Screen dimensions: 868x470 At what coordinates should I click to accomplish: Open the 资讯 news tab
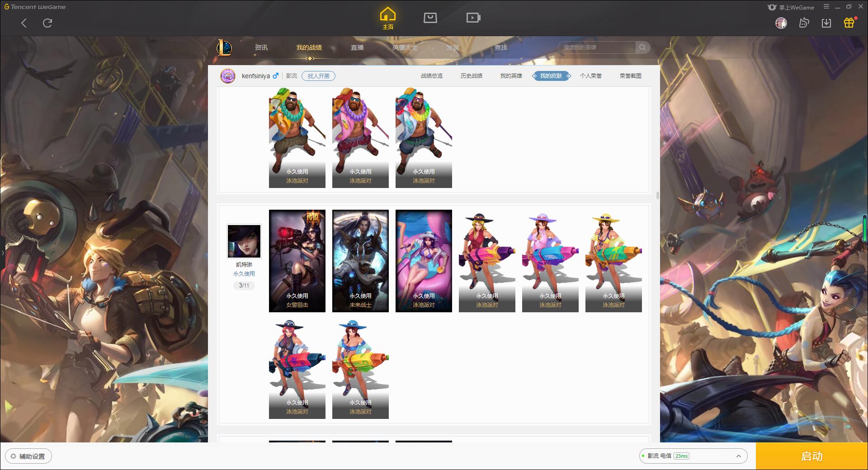(x=261, y=47)
